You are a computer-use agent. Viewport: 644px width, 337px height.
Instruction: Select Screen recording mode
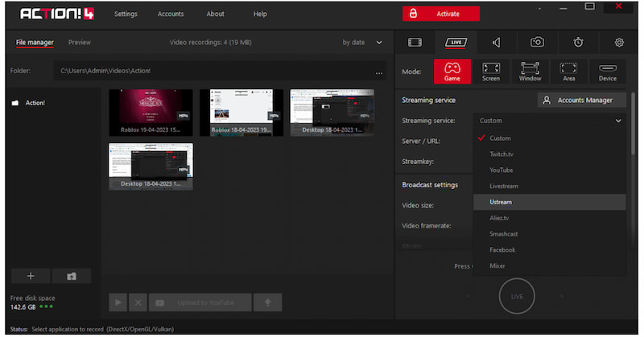point(491,72)
